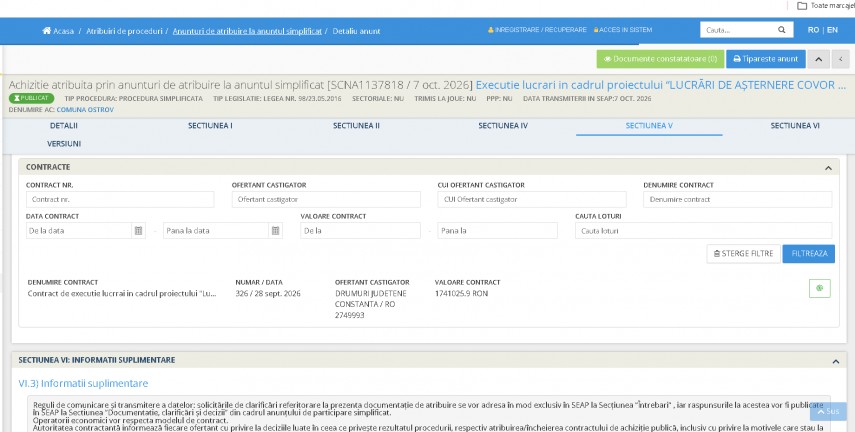Focus the De la data field
The image size is (855, 432).
tap(79, 231)
